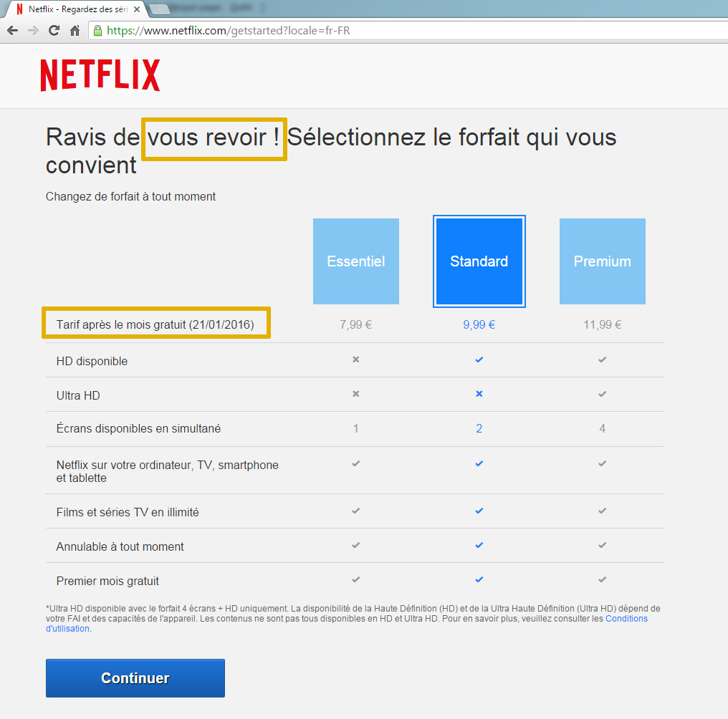728x719 pixels.
Task: Click the Écrans disponibles en simultané label
Action: pos(138,428)
